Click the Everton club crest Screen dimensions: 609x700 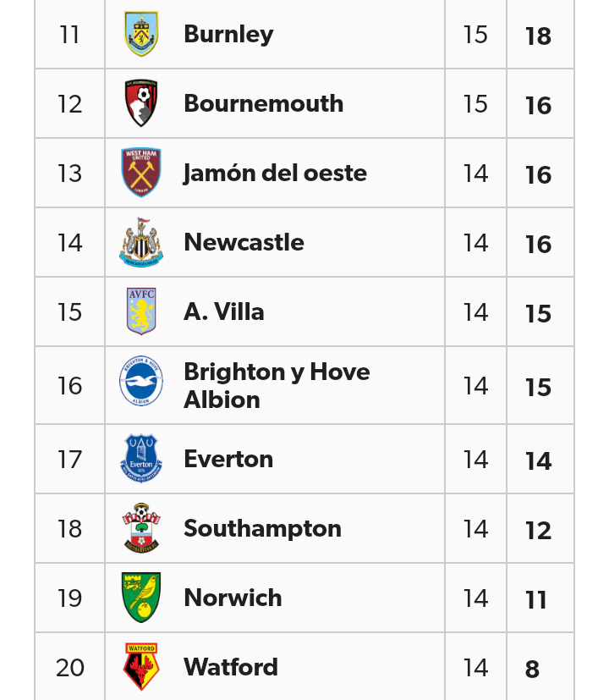coord(141,460)
